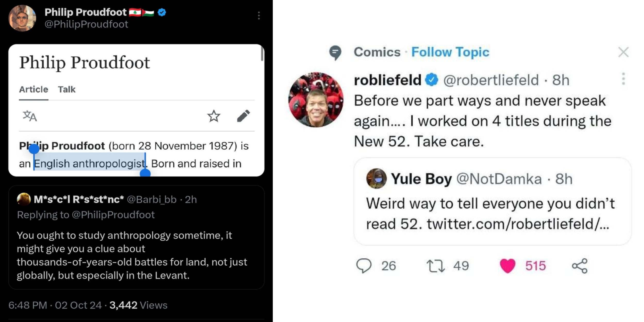Click Philip Proudfoot's blue verified badge

click(162, 12)
